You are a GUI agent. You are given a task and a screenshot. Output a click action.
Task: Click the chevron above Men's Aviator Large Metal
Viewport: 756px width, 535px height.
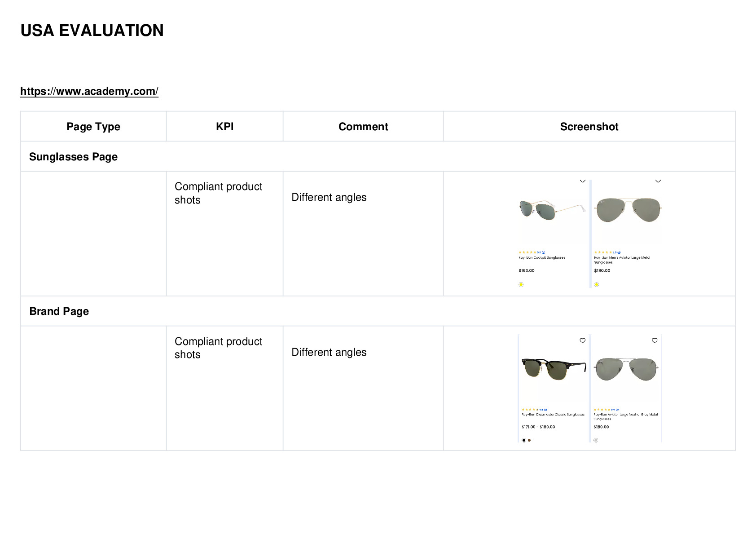point(658,181)
